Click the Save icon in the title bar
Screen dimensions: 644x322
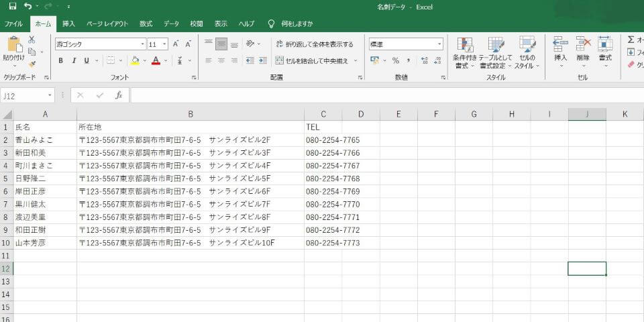[x=12, y=6]
